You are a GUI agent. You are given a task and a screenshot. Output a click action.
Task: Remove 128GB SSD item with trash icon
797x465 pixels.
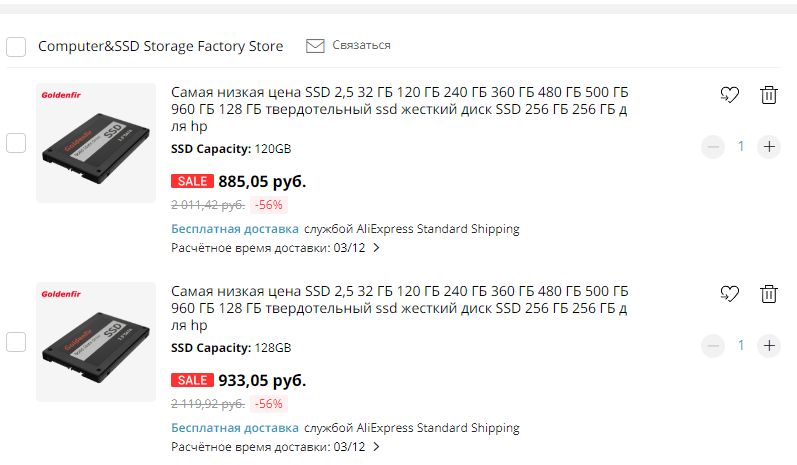[x=768, y=294]
